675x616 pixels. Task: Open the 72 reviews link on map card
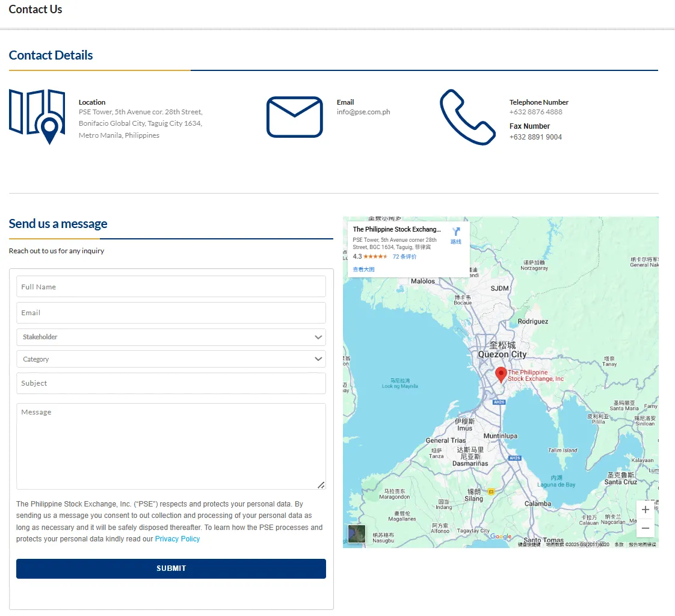coord(404,257)
